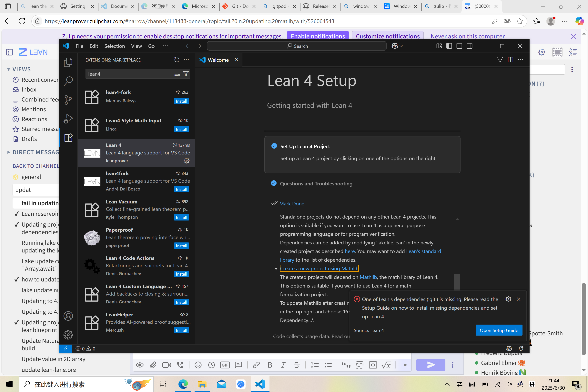588x392 pixels.
Task: Click the filter extensions funnel icon
Action: click(x=186, y=74)
